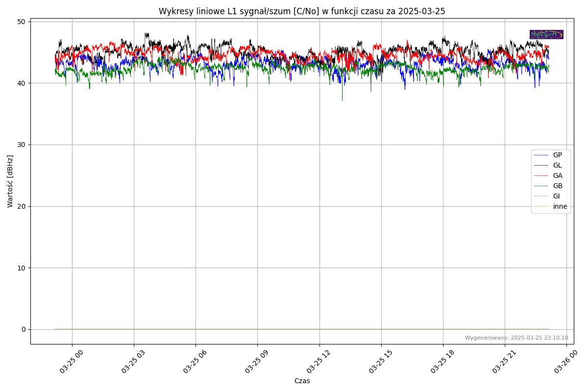The width and height of the screenshot is (588, 392).
Task: Click the 30 value on the y-axis
Action: point(23,145)
